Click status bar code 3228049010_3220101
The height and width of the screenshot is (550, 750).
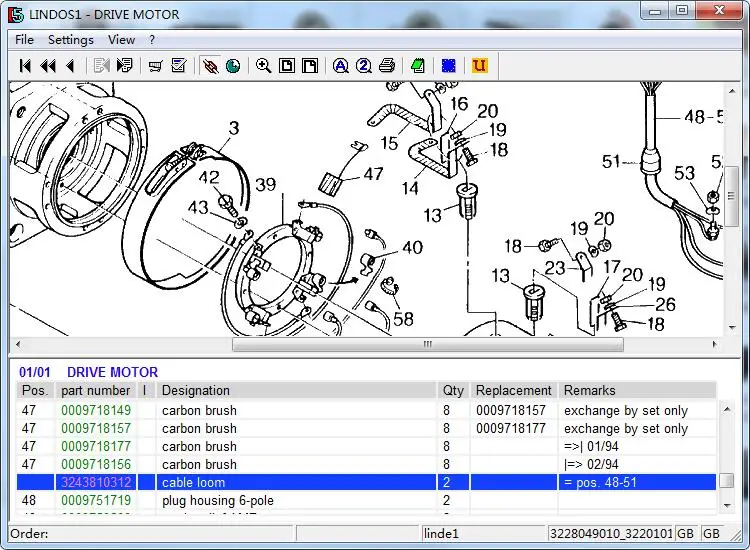(x=612, y=533)
